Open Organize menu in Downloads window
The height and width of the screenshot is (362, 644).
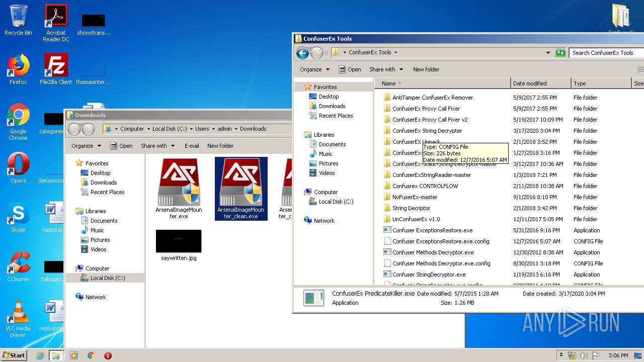pos(87,146)
